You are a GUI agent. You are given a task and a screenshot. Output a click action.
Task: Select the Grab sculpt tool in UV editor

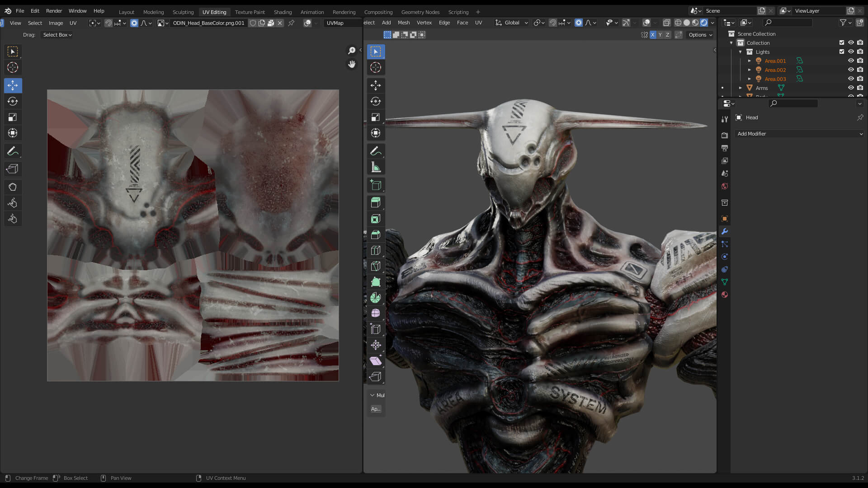coord(13,187)
